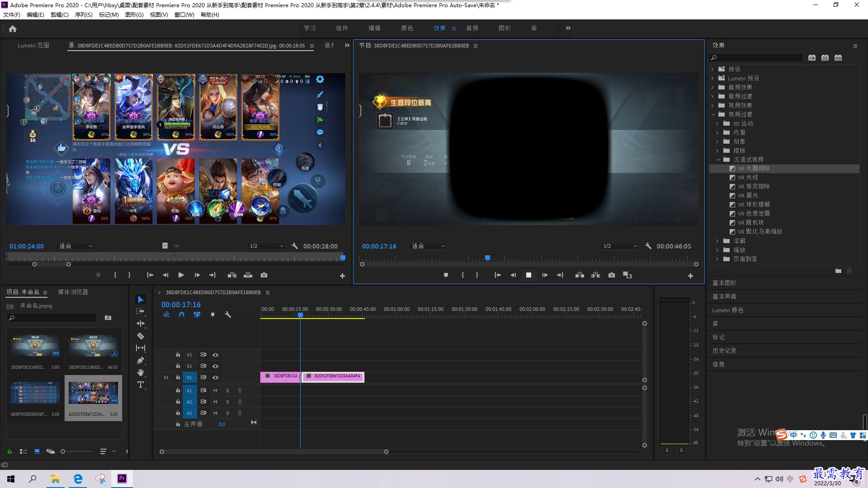Open timeline display settings wrench
Screen dimensions: 868x488
click(228, 314)
